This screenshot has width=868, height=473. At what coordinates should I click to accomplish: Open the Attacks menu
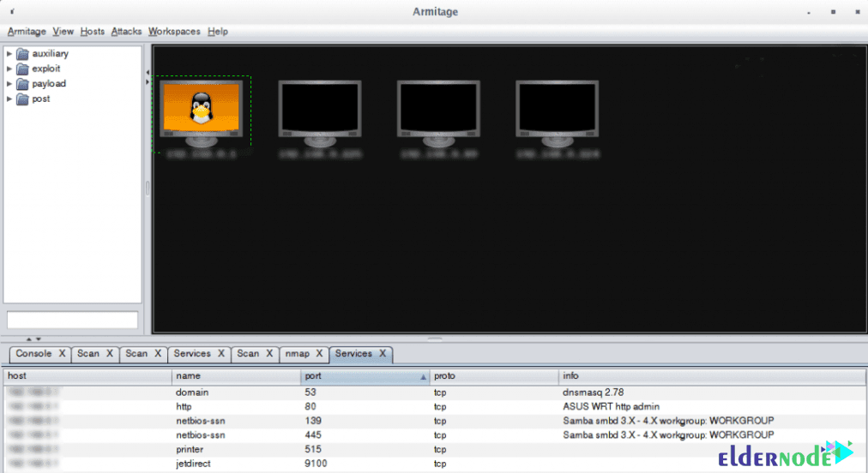click(126, 32)
